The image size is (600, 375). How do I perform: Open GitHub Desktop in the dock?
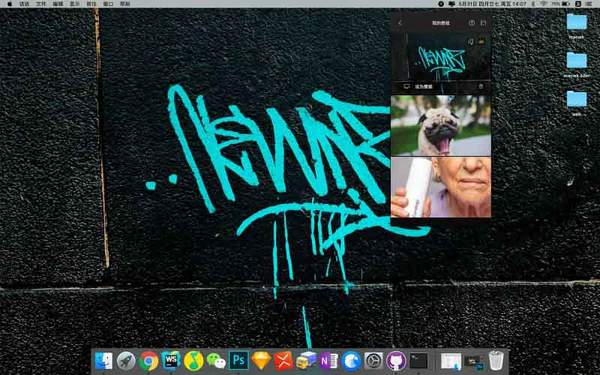(396, 361)
